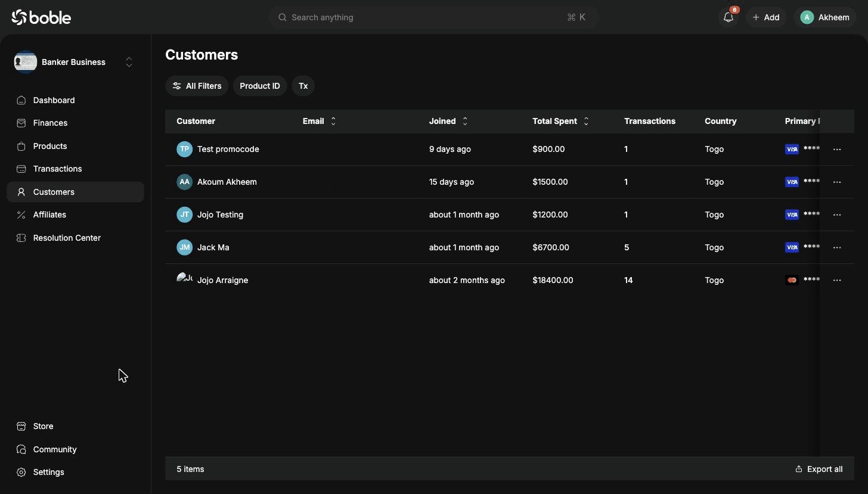Select customer name Jojo Testing
Viewport: 868px width, 494px height.
click(x=220, y=215)
